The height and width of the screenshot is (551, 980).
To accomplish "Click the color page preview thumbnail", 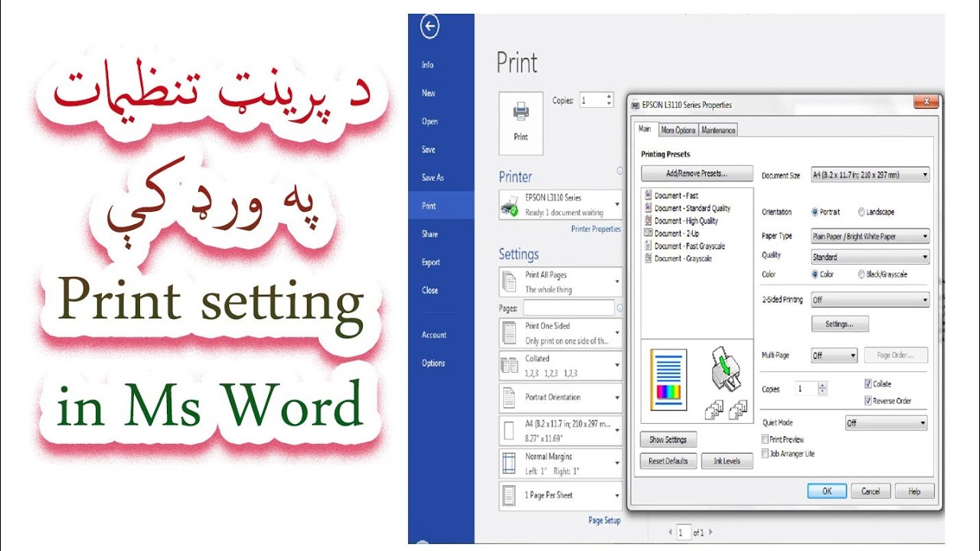I will pyautogui.click(x=668, y=380).
